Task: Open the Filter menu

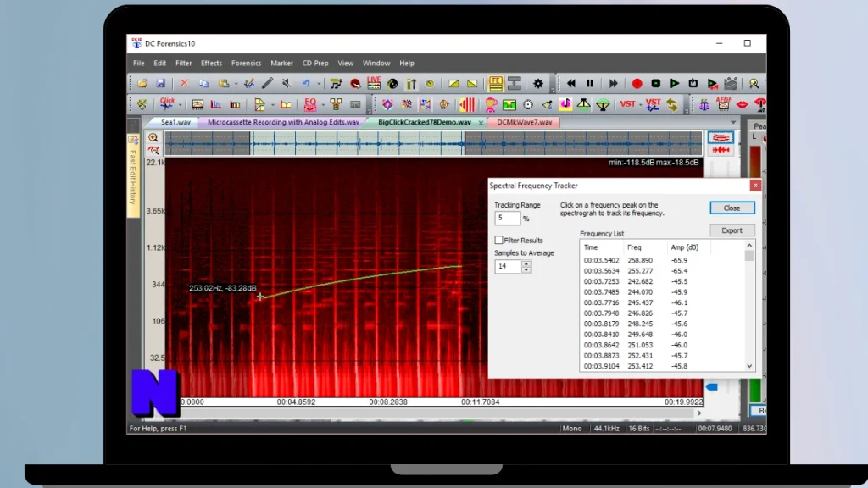Action: click(x=183, y=63)
